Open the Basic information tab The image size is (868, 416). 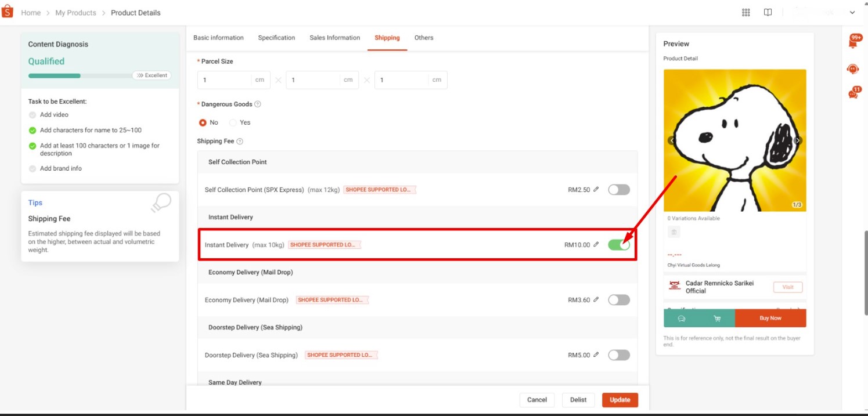(x=219, y=37)
